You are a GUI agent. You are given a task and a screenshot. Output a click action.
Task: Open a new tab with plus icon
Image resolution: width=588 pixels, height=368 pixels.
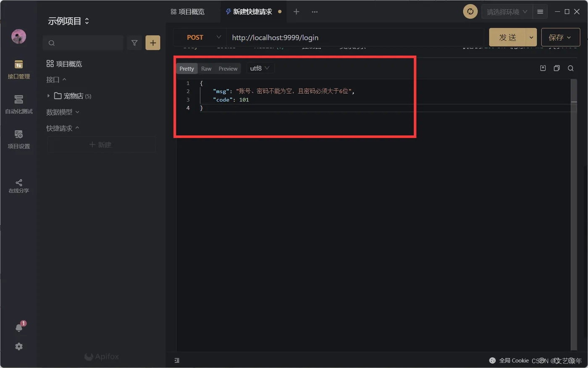click(296, 12)
